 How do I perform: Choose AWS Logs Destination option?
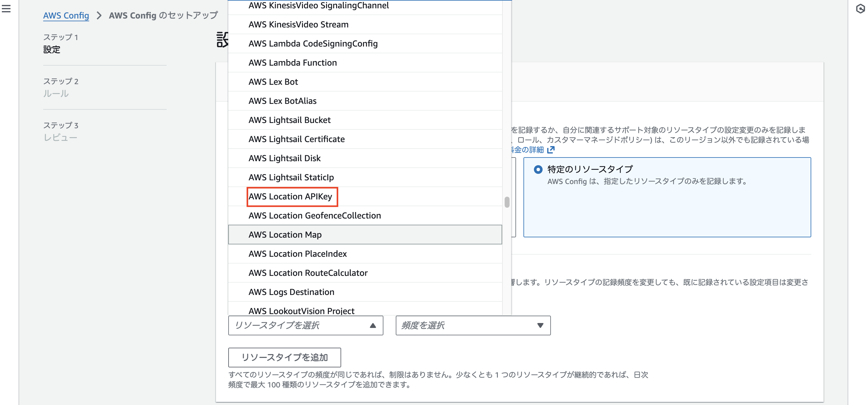(x=291, y=292)
